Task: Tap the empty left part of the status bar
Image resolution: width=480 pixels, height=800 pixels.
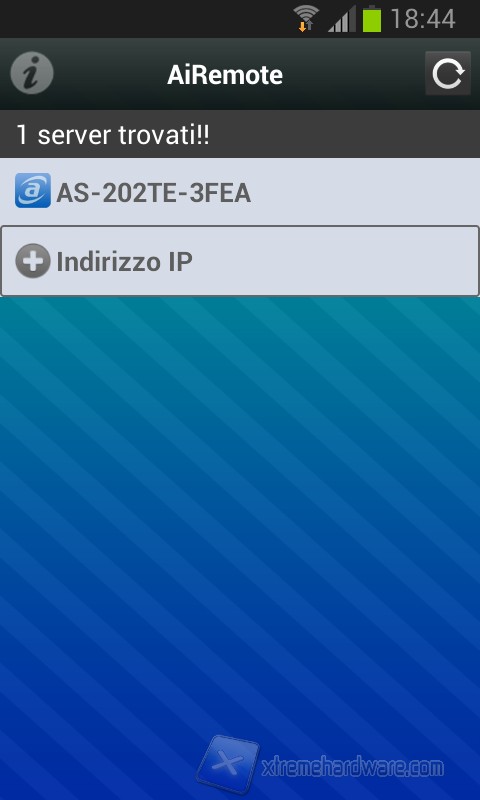Action: 143,19
